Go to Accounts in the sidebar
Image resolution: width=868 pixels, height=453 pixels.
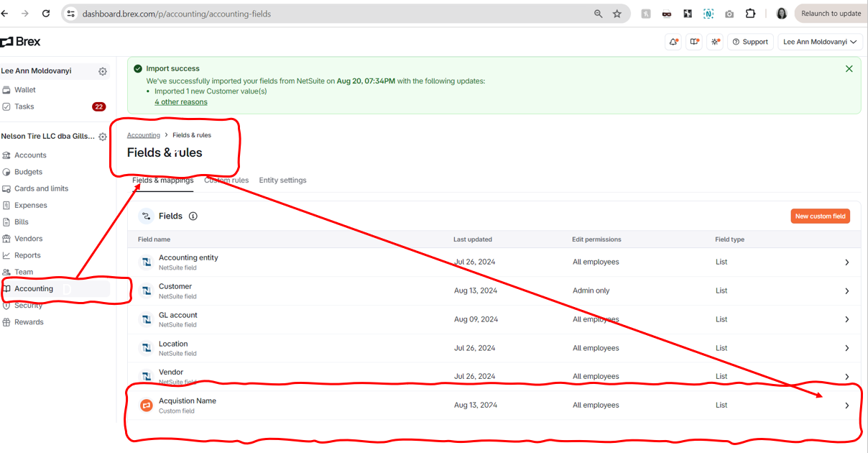coord(30,155)
